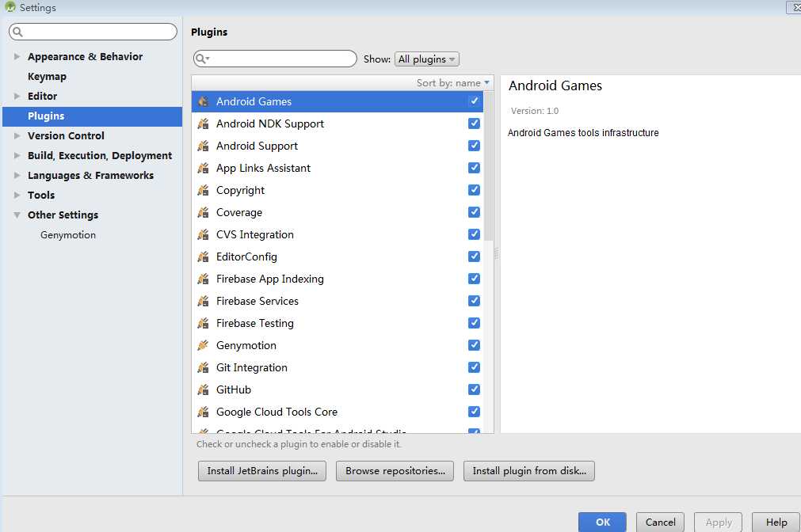Click the Google Cloud Tools Core icon
Image resolution: width=801 pixels, height=532 pixels.
click(204, 412)
